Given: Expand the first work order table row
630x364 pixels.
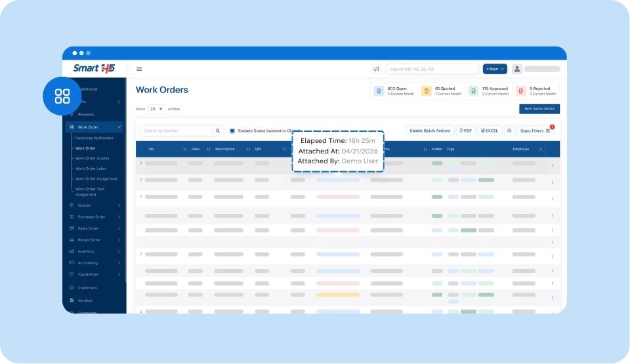Looking at the screenshot, I should coord(141,163).
